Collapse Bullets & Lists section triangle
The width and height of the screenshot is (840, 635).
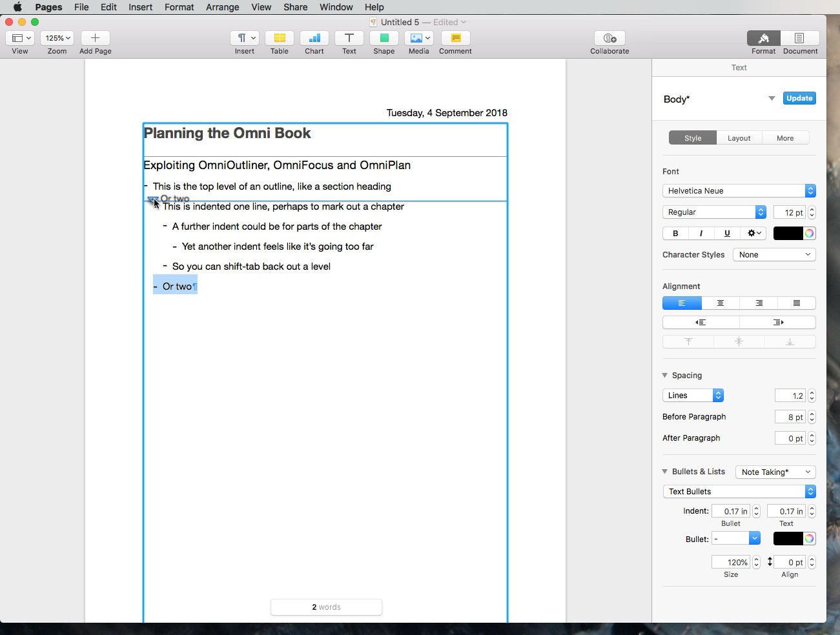(x=665, y=471)
